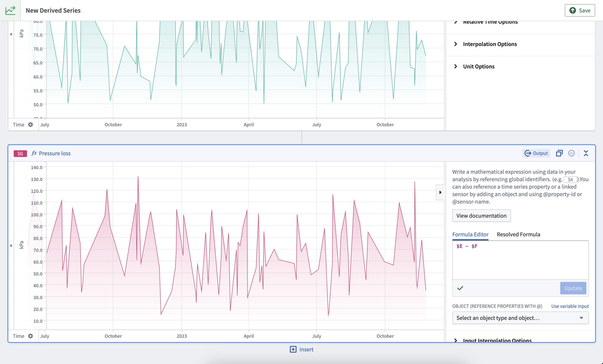Open time axis settings gear on Pressure loss chart
Image resolution: width=603 pixels, height=364 pixels.
click(30, 336)
